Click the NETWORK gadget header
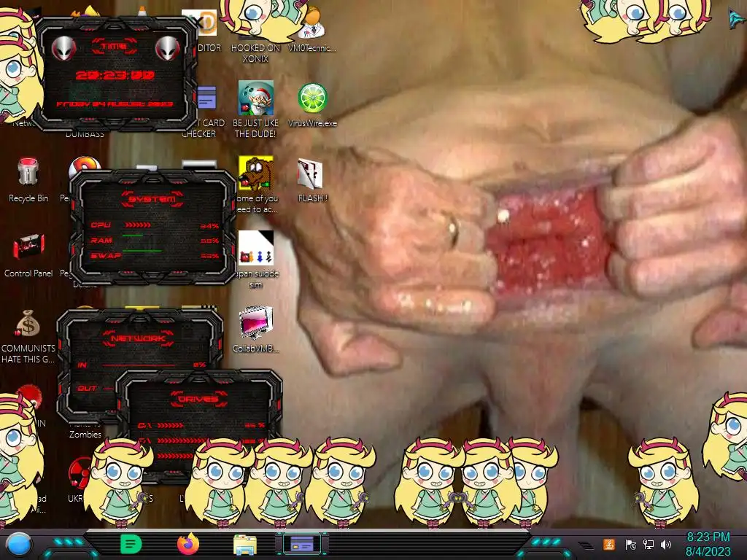 (138, 338)
